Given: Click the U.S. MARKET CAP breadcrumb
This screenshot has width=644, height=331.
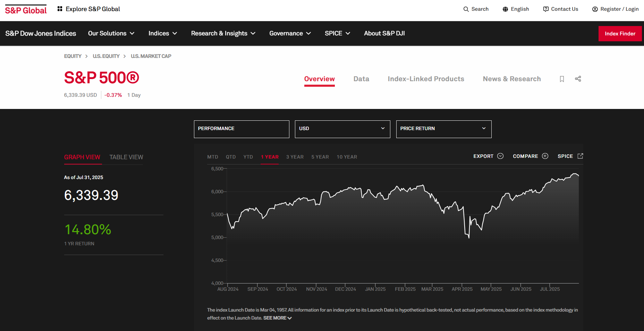Looking at the screenshot, I should (x=151, y=56).
